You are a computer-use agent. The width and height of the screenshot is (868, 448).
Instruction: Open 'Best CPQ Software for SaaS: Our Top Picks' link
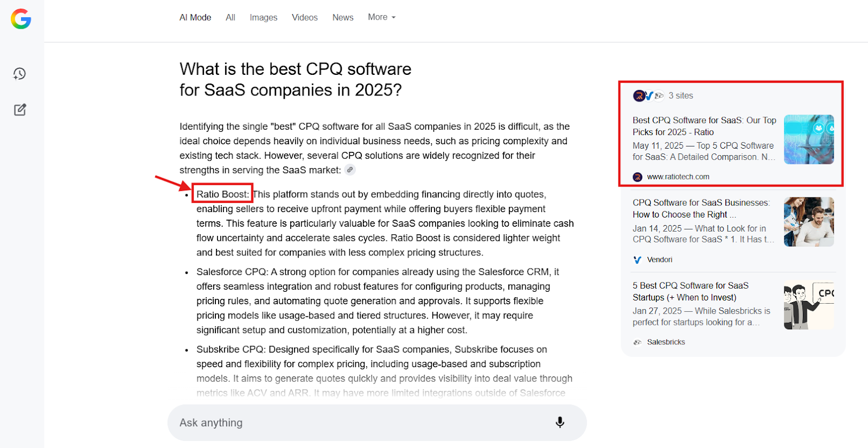[x=704, y=126]
